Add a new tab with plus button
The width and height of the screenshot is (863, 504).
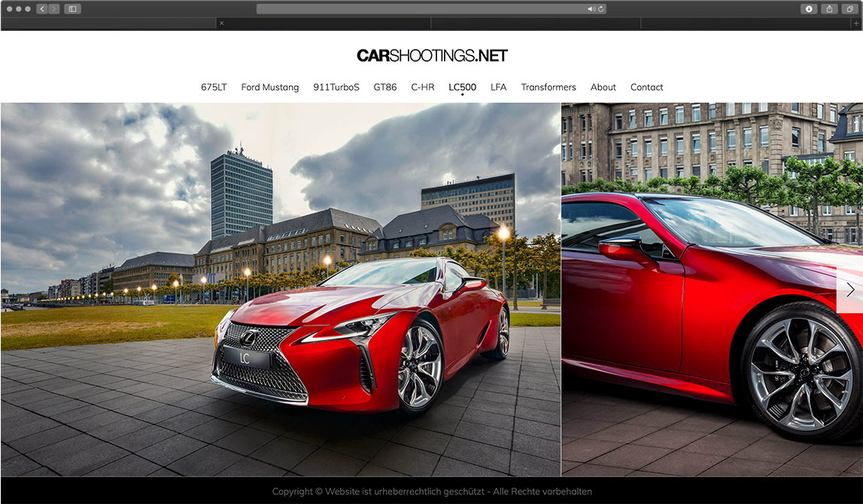click(855, 23)
